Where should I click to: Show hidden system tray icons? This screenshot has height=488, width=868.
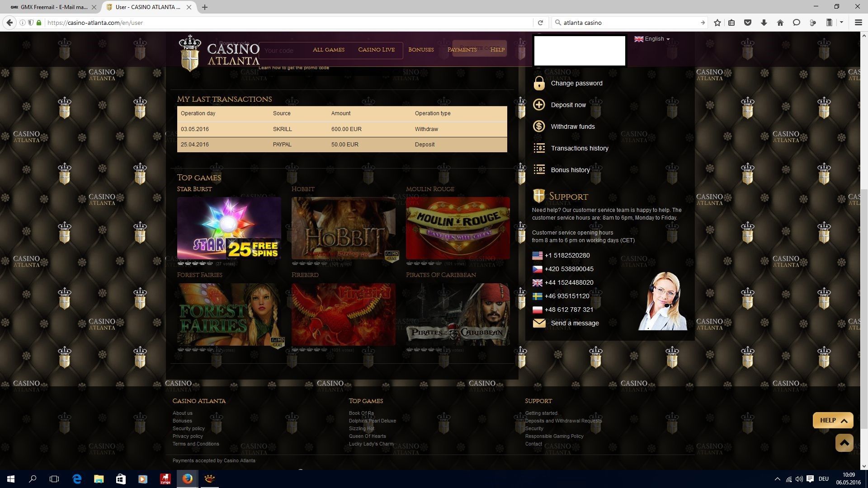(x=777, y=479)
